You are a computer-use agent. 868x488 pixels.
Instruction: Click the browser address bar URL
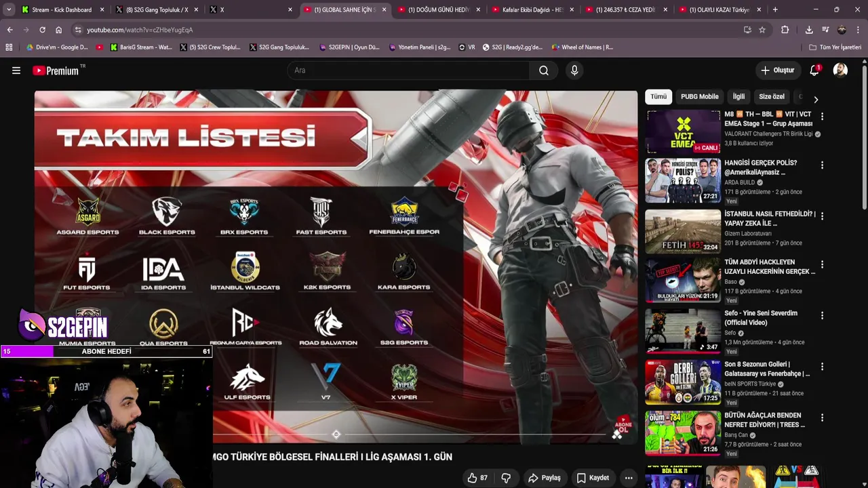140,30
